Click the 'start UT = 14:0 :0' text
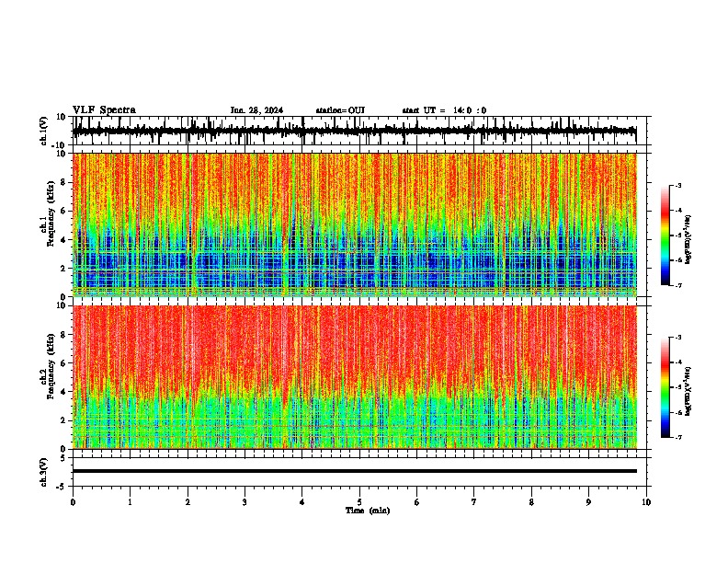 point(444,110)
